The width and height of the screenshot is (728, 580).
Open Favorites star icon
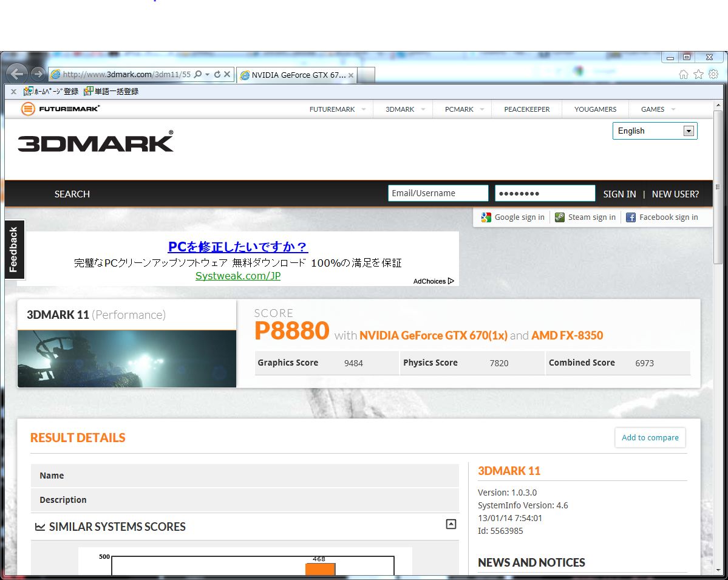pyautogui.click(x=698, y=74)
